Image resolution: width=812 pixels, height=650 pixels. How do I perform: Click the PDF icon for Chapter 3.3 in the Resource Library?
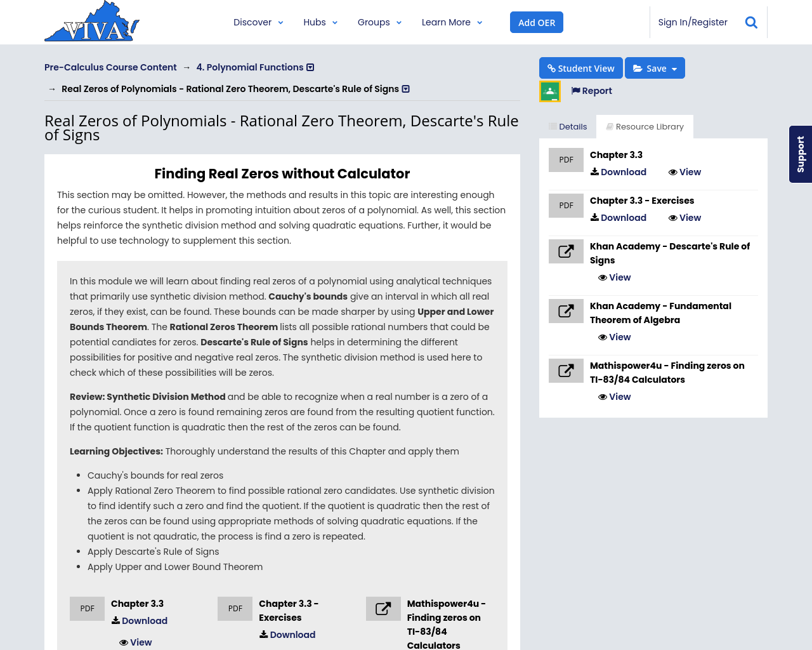[x=566, y=160]
